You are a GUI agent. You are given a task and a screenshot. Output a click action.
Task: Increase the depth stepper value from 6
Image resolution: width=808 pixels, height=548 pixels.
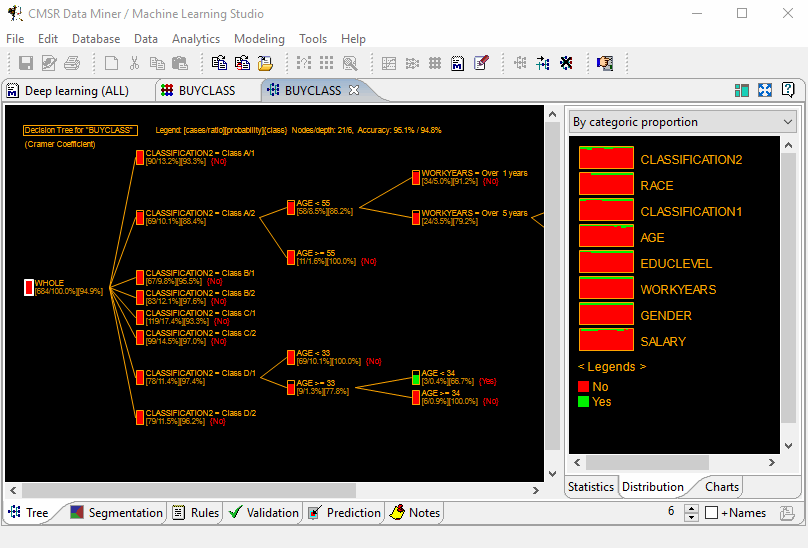691,508
